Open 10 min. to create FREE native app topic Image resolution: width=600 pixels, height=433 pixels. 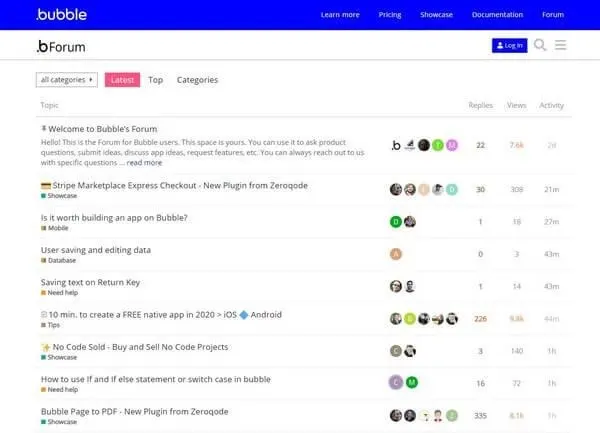tap(165, 314)
